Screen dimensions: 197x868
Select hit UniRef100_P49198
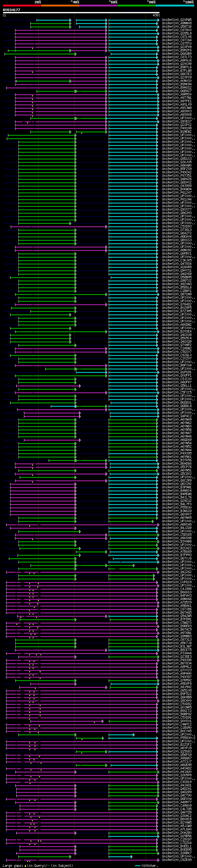point(176,128)
